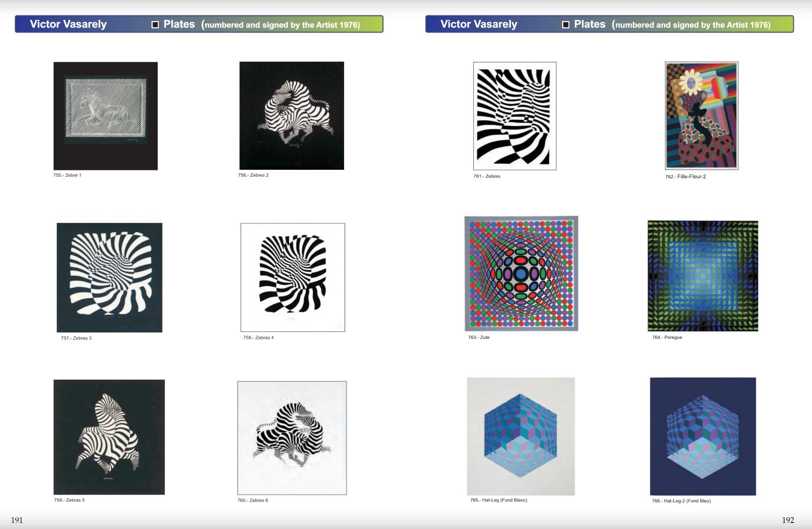Open the Zebres artwork image numbered 761
The height and width of the screenshot is (529, 812).
click(x=515, y=116)
